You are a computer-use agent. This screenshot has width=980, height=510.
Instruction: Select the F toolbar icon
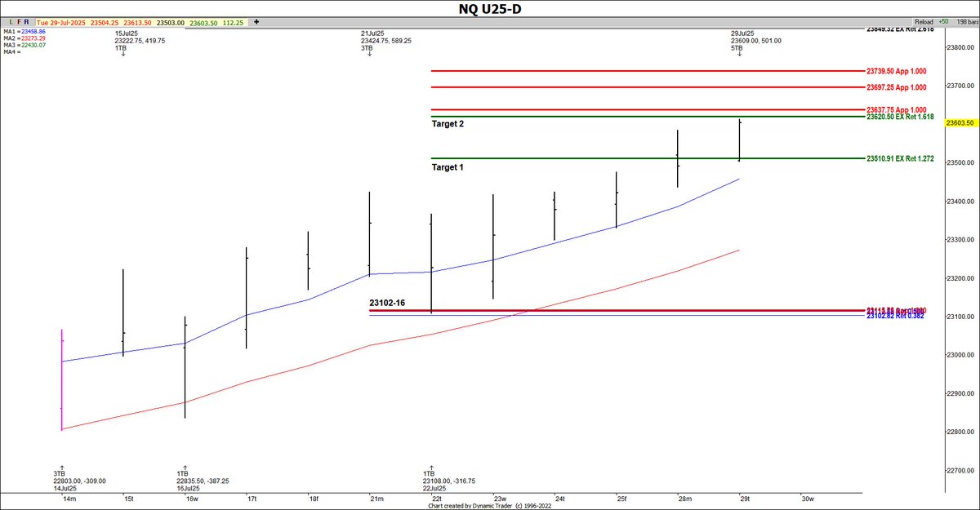20,20
